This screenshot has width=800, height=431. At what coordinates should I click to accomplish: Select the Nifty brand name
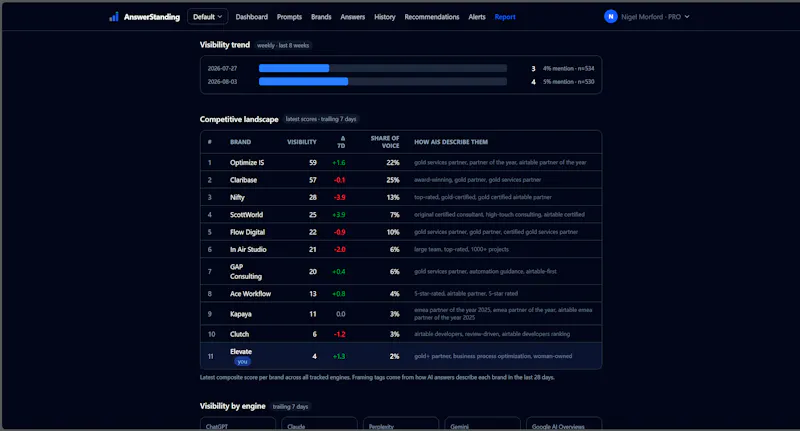237,197
